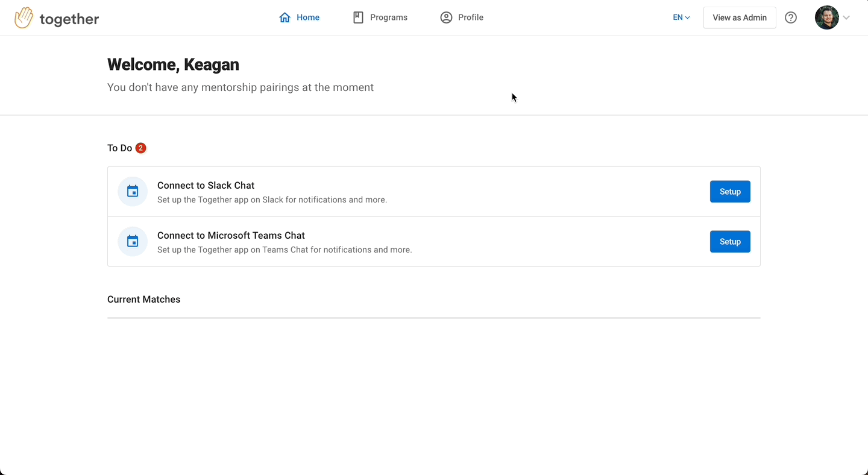Click the calendar icon beside Teams Chat
Image resolution: width=868 pixels, height=475 pixels.
133,242
